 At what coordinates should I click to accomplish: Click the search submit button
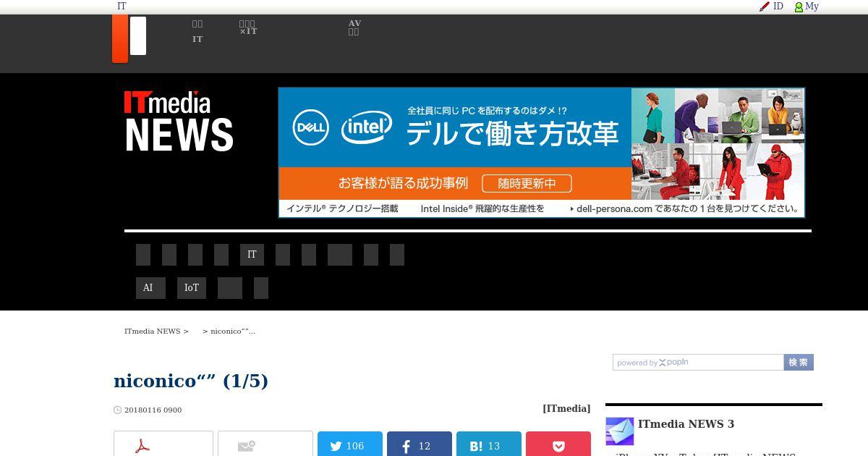tap(799, 363)
